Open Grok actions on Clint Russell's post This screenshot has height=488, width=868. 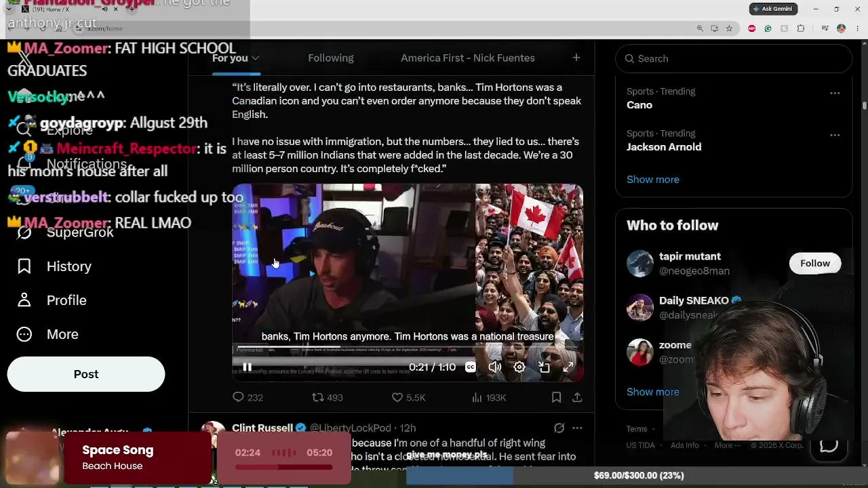pos(559,428)
